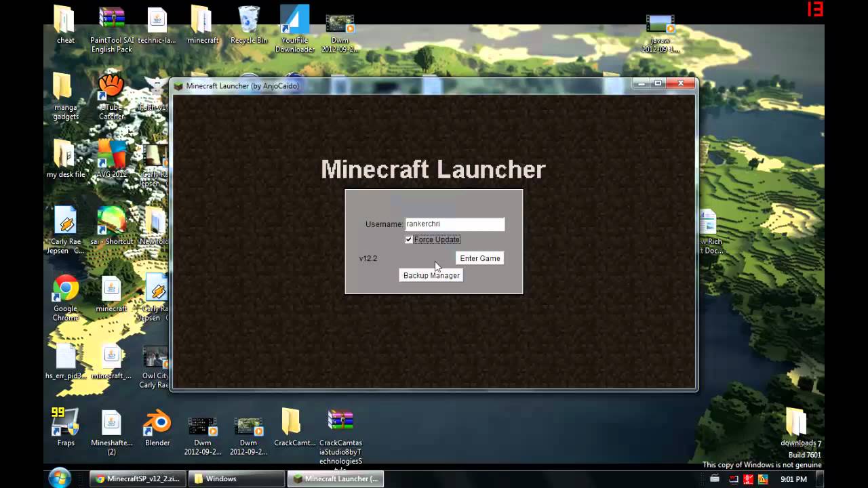
Task: Open the my desk file folder
Action: click(65, 159)
